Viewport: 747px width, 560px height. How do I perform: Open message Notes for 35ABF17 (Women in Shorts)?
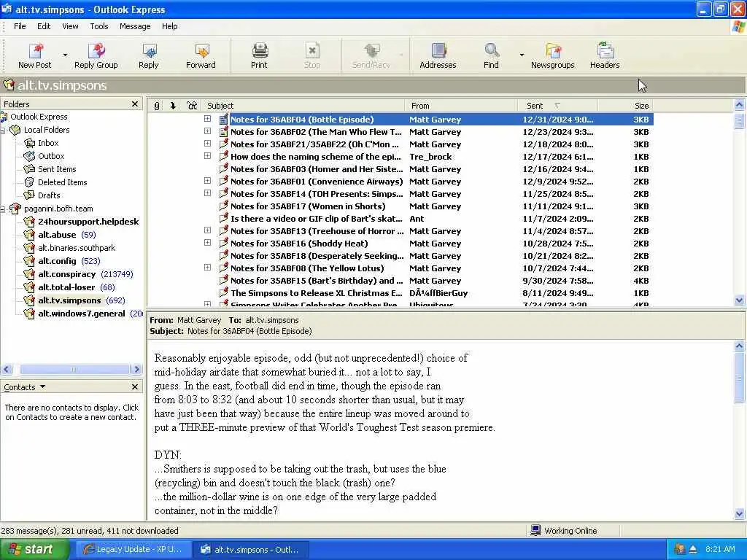coord(308,206)
